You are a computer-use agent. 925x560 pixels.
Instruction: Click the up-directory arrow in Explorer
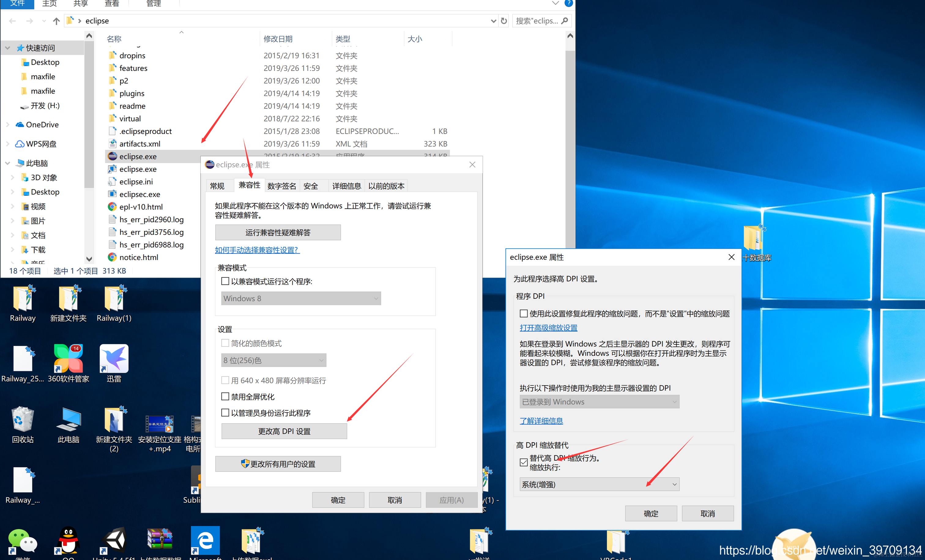(56, 21)
